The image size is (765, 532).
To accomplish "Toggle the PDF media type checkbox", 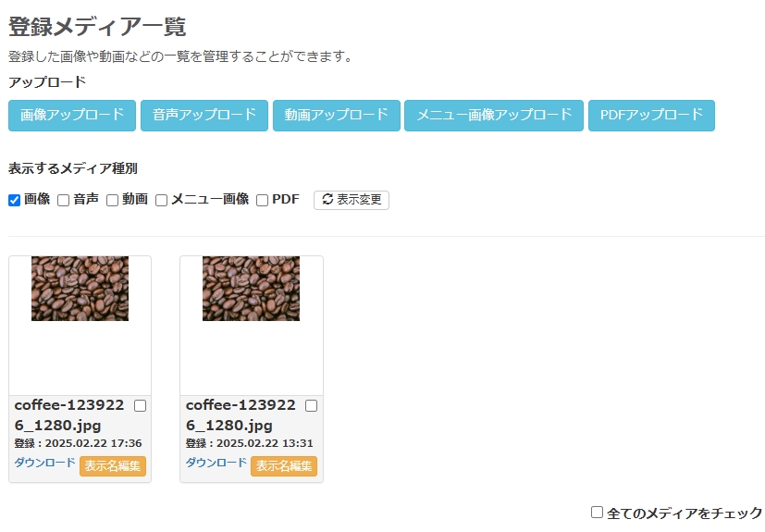I will [263, 200].
